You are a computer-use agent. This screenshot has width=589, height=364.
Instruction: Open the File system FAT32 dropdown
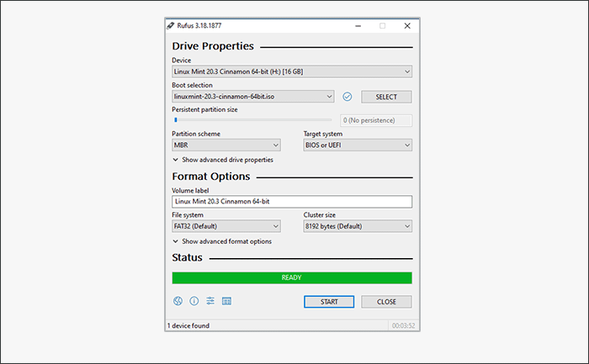click(226, 226)
